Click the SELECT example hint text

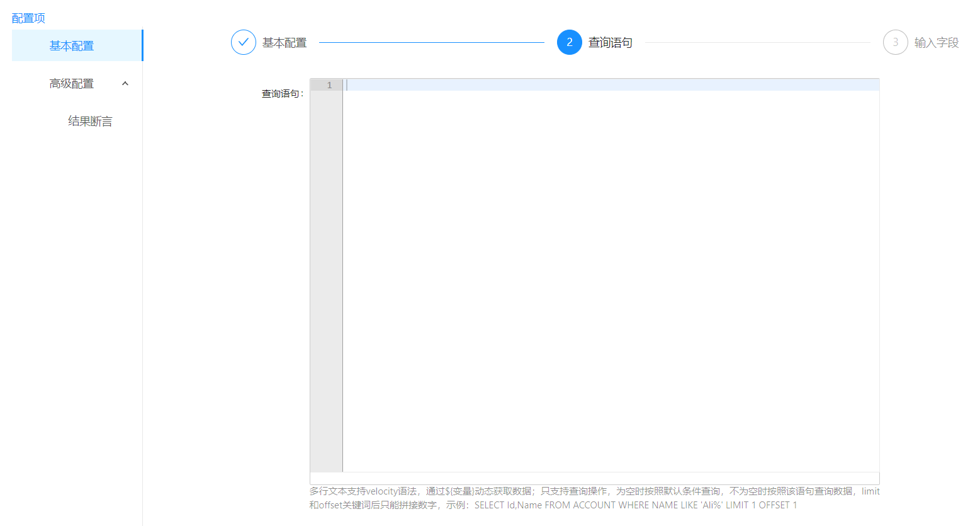[x=636, y=505]
